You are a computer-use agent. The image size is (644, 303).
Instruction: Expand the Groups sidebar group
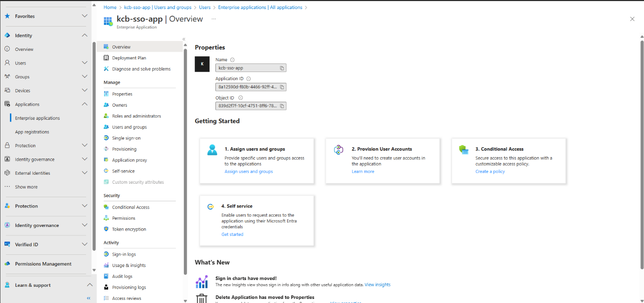coord(85,77)
